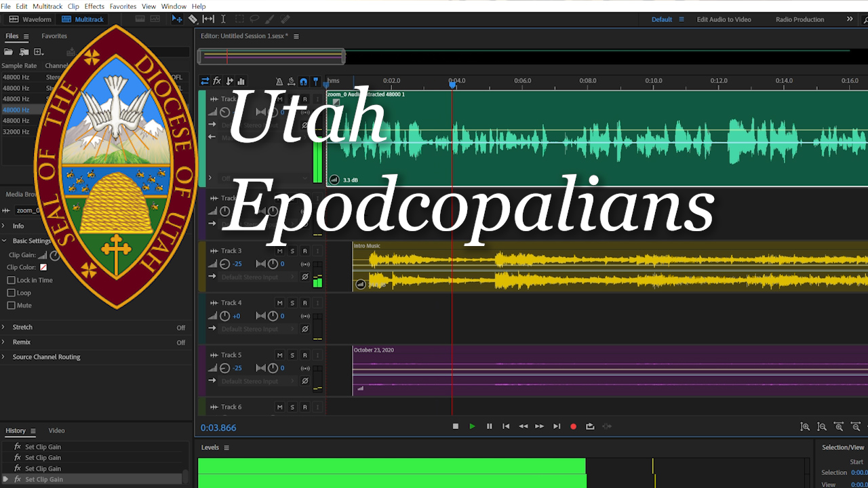Show the EQ view in editor
The height and width of the screenshot is (488, 868).
241,81
